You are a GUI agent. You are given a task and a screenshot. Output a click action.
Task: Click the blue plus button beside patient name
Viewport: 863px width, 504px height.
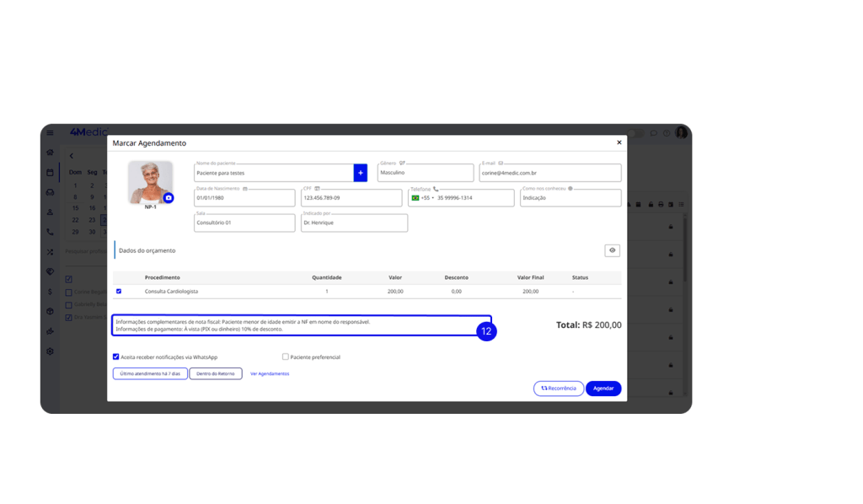coord(360,173)
